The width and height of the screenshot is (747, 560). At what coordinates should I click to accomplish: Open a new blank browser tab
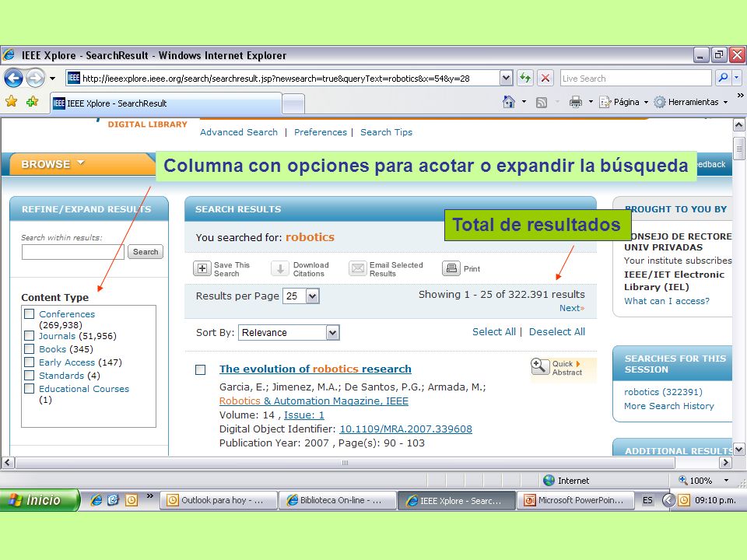[x=293, y=103]
